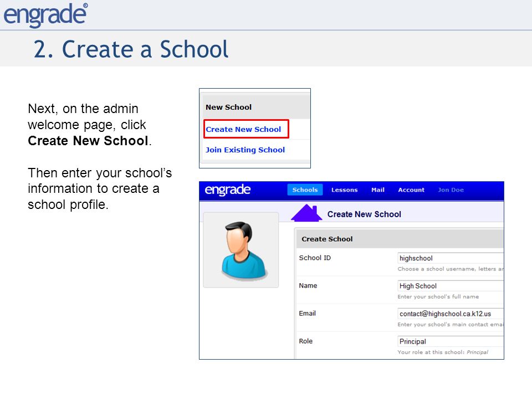The image size is (532, 399).
Task: Click the '2. Create a School' heading
Action: tap(131, 49)
